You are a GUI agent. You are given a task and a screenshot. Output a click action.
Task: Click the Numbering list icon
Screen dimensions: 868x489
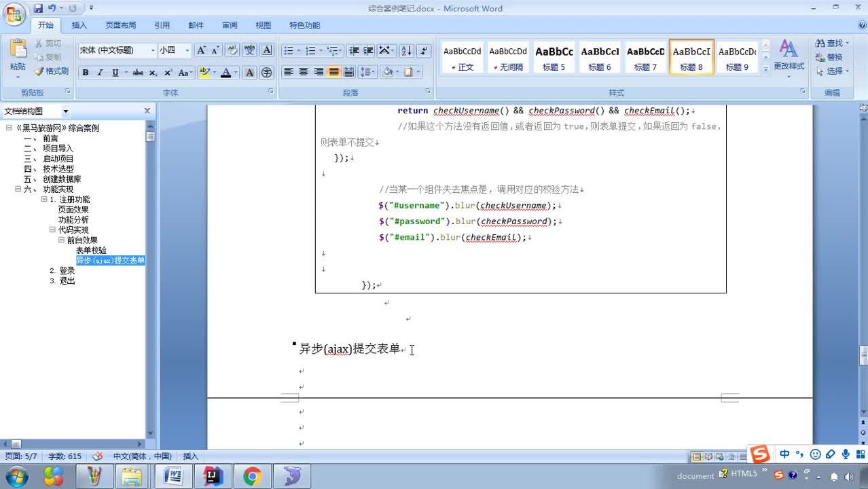[x=310, y=51]
